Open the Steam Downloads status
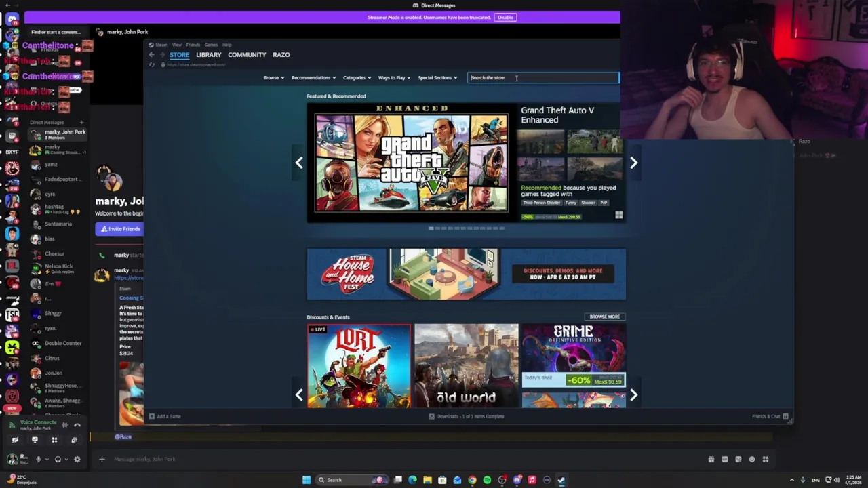The image size is (868, 488). [467, 416]
